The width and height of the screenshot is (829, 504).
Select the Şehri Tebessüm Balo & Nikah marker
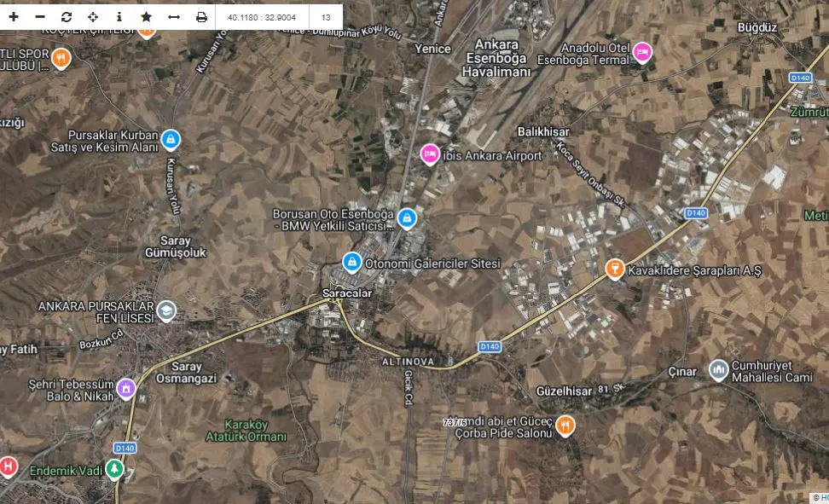(126, 389)
